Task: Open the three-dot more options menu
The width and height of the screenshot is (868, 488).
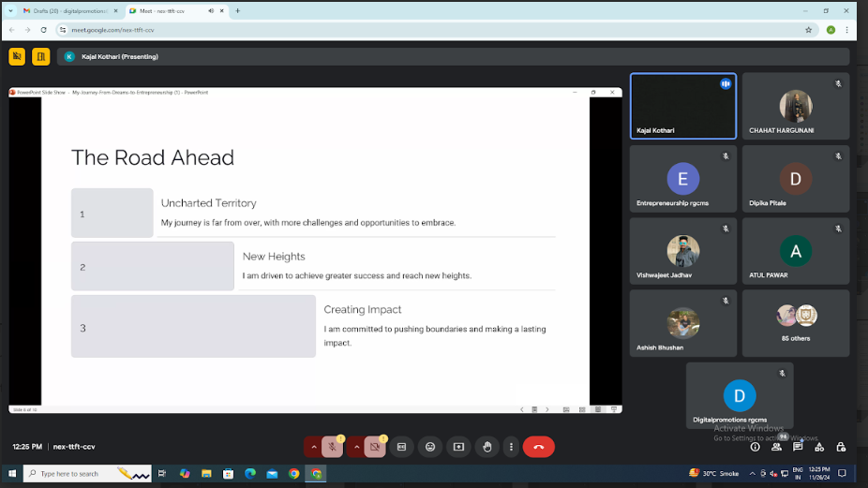Action: click(510, 447)
